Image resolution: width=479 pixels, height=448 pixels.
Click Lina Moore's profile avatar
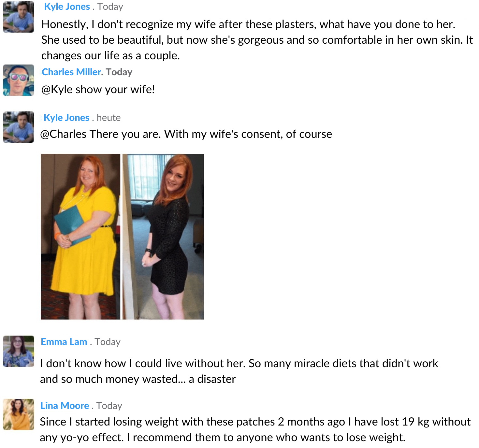(19, 414)
